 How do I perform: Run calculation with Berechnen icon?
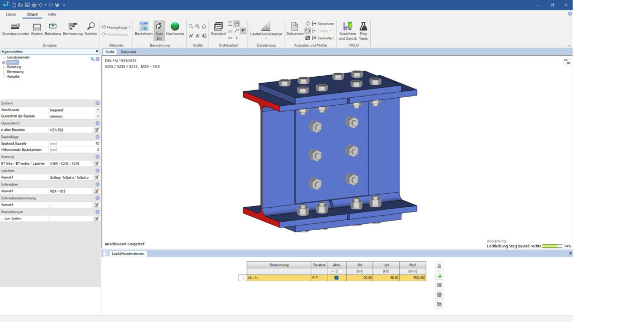[x=143, y=28]
